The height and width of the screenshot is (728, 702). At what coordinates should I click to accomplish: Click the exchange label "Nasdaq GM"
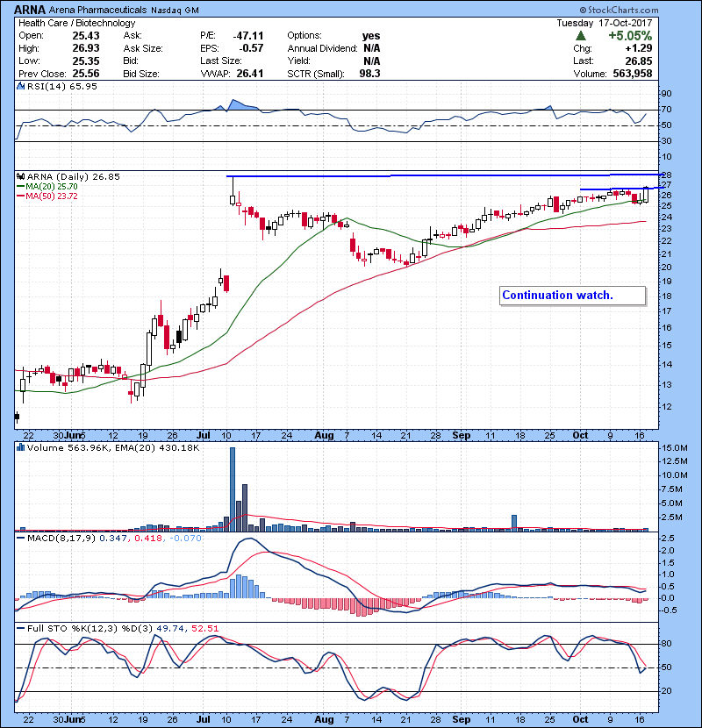175,11
